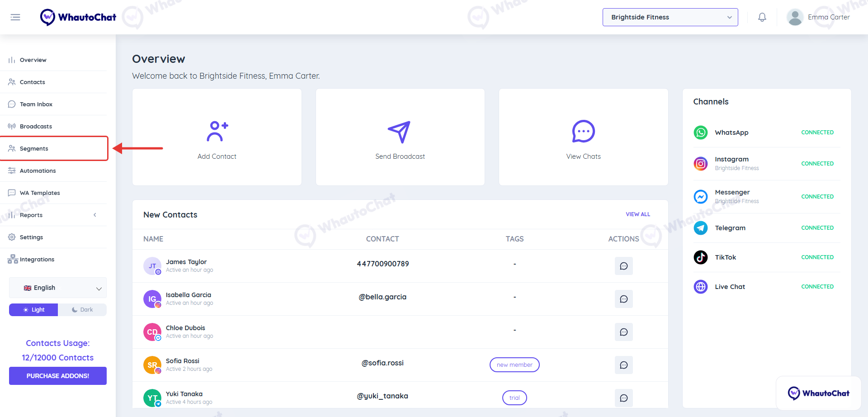868x417 pixels.
Task: Open Segments in sidebar
Action: (53, 148)
